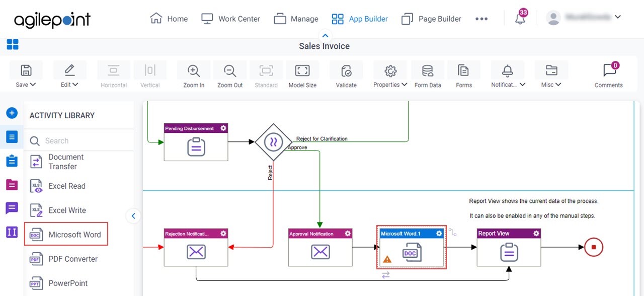Click the Save toolbar button

(x=26, y=75)
